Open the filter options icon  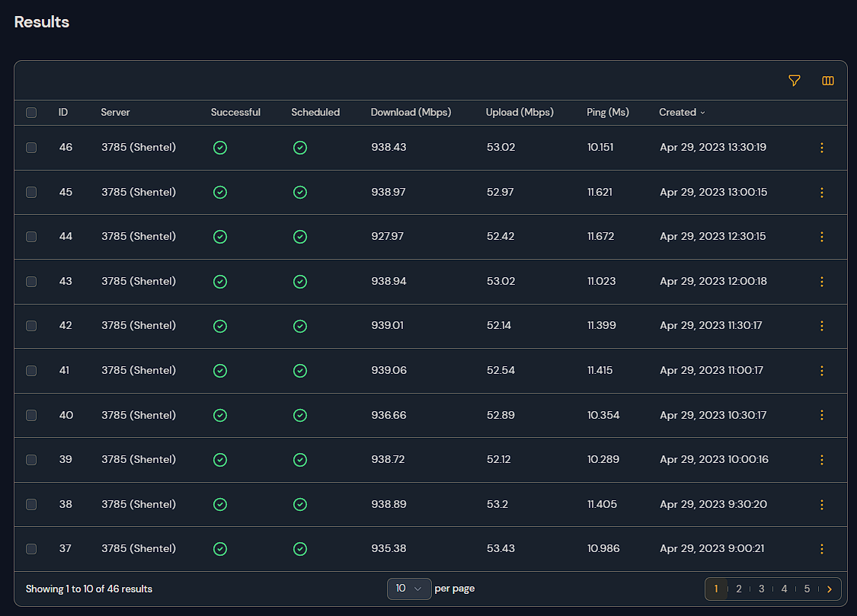pyautogui.click(x=795, y=81)
